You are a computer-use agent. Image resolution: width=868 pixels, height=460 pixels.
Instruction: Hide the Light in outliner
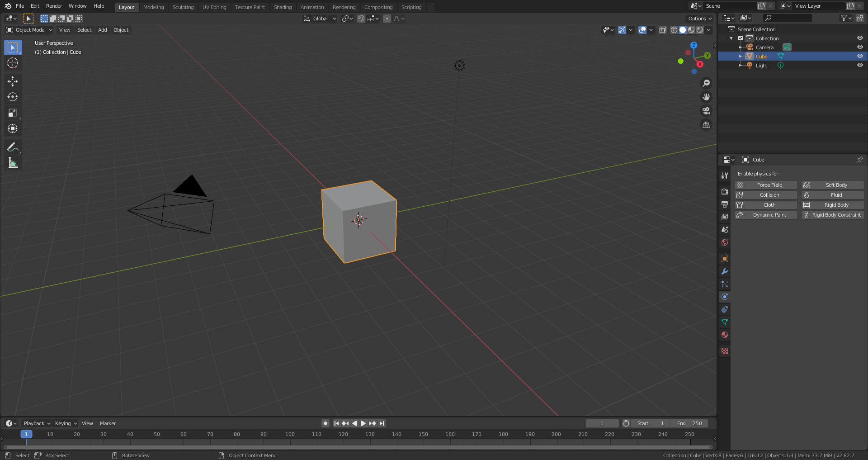click(860, 65)
